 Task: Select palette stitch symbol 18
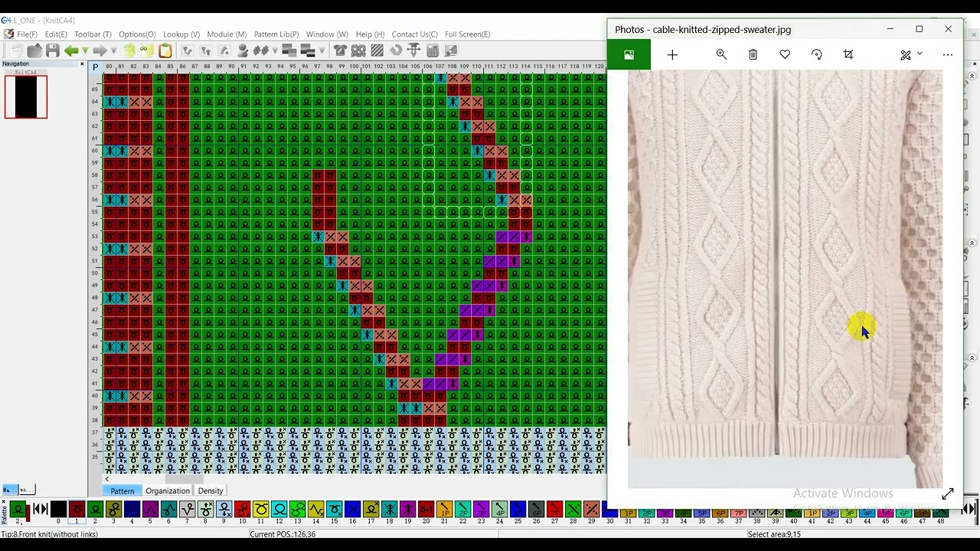[389, 510]
